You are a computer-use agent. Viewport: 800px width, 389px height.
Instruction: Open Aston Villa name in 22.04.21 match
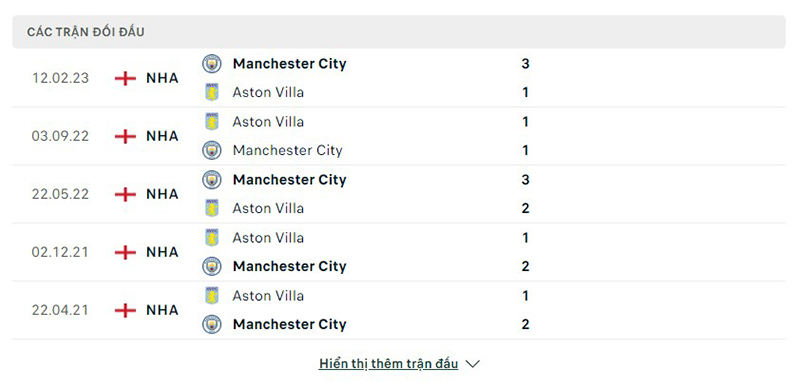click(268, 296)
